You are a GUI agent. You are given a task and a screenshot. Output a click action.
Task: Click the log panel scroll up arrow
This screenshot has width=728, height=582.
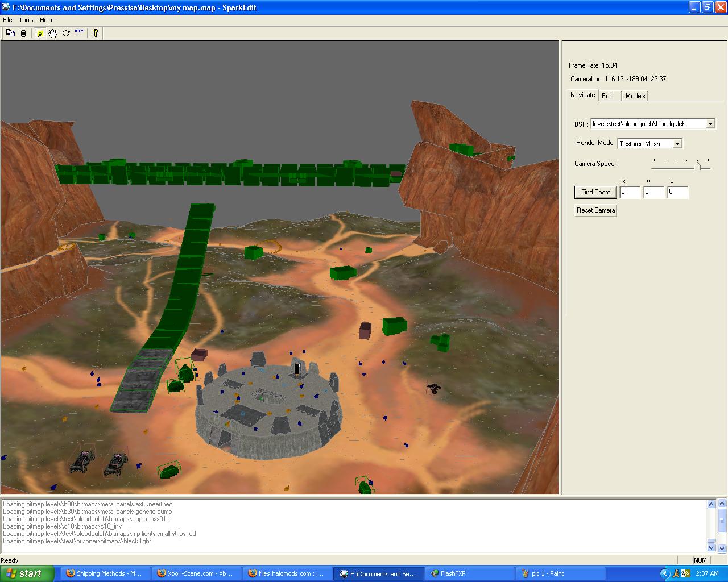(711, 504)
